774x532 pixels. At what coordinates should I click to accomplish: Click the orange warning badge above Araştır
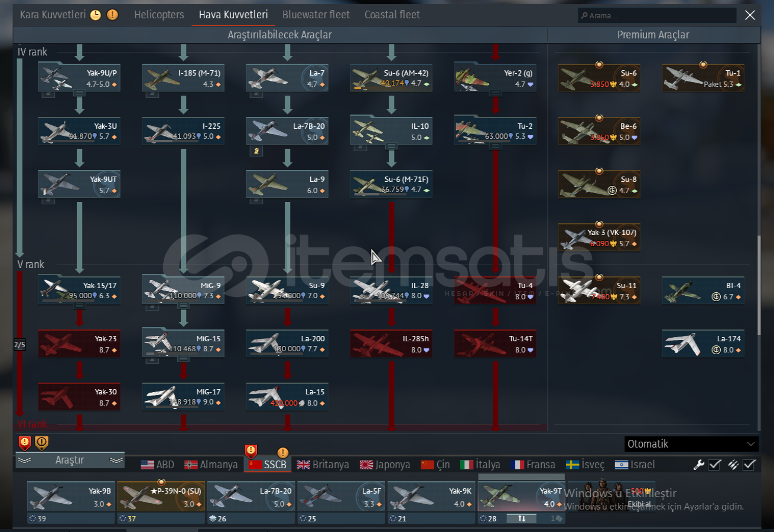point(41,443)
